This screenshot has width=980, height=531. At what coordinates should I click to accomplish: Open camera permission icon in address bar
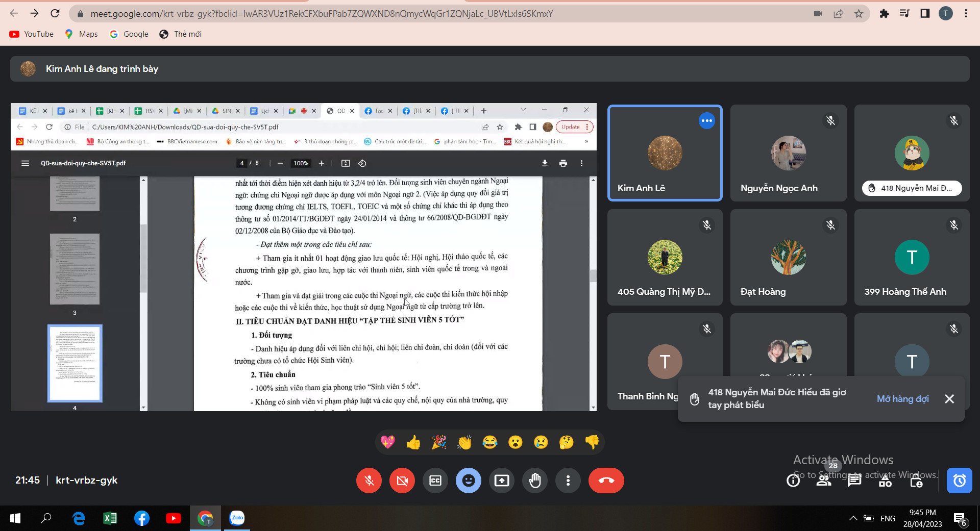818,14
